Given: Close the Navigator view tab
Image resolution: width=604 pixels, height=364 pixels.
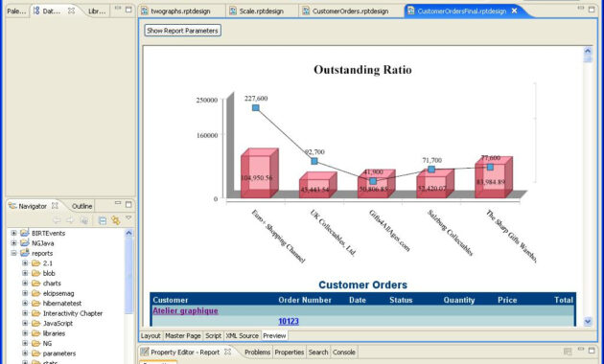Looking at the screenshot, I should click(55, 206).
